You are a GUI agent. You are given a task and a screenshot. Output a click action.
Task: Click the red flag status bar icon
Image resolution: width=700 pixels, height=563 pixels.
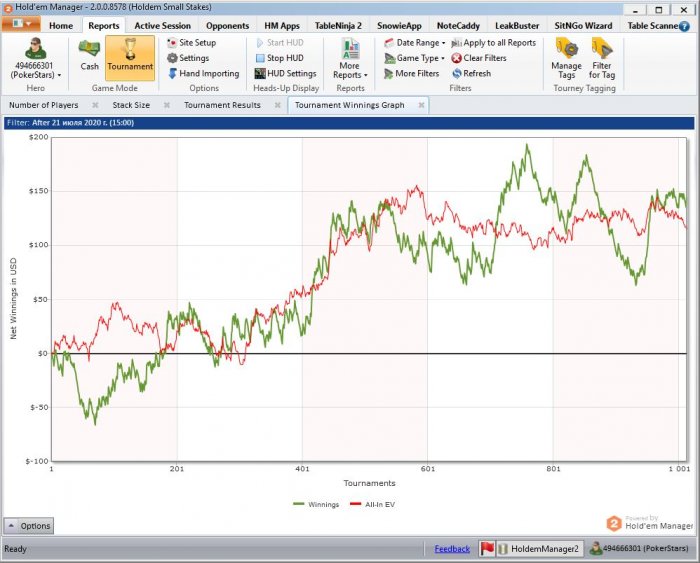[x=487, y=549]
